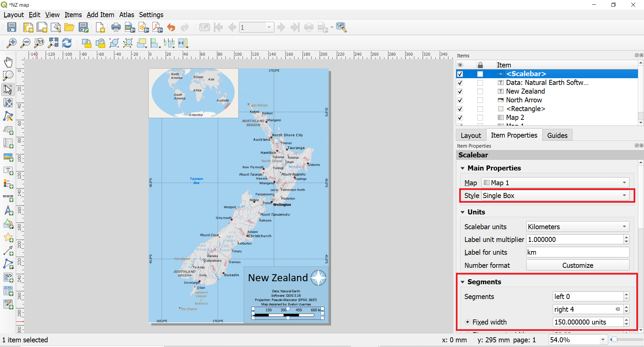Switch to the Guides tab

[x=557, y=135]
